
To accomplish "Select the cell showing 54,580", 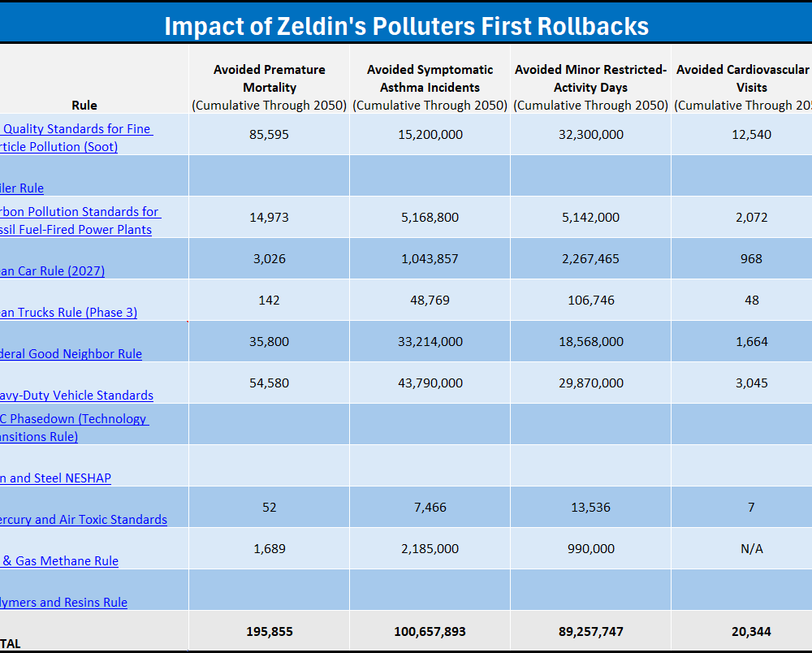I will [270, 383].
